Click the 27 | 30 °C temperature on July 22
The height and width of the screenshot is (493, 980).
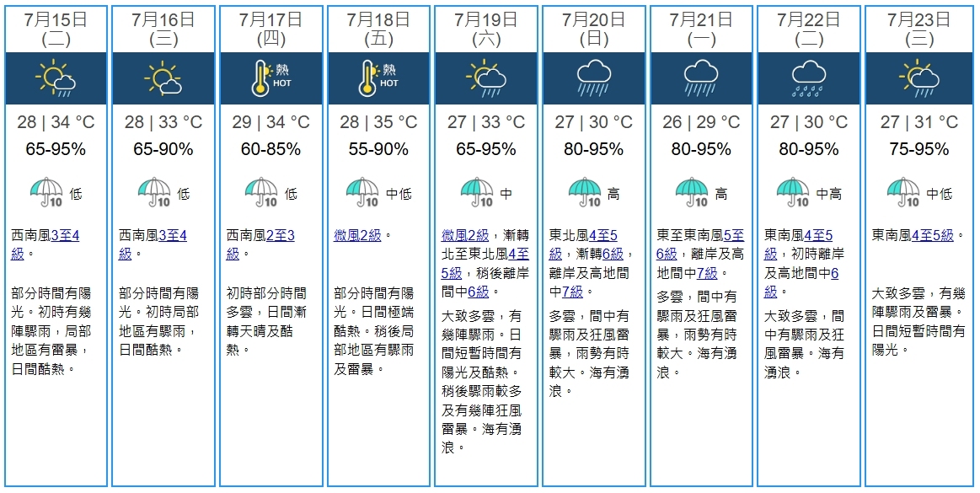point(809,122)
